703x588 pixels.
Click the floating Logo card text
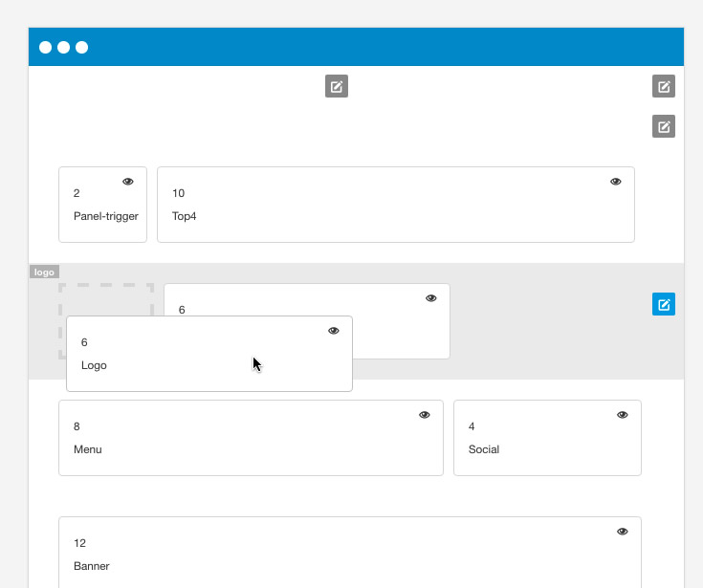point(94,365)
